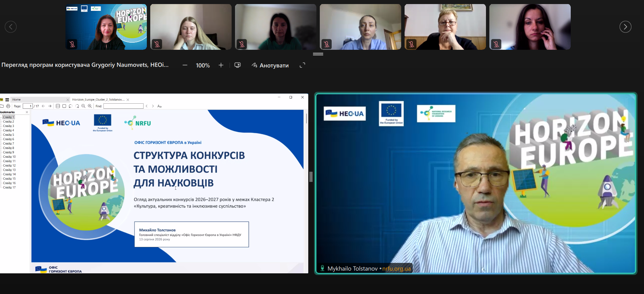Go to previous participants in the video strip

tap(11, 27)
